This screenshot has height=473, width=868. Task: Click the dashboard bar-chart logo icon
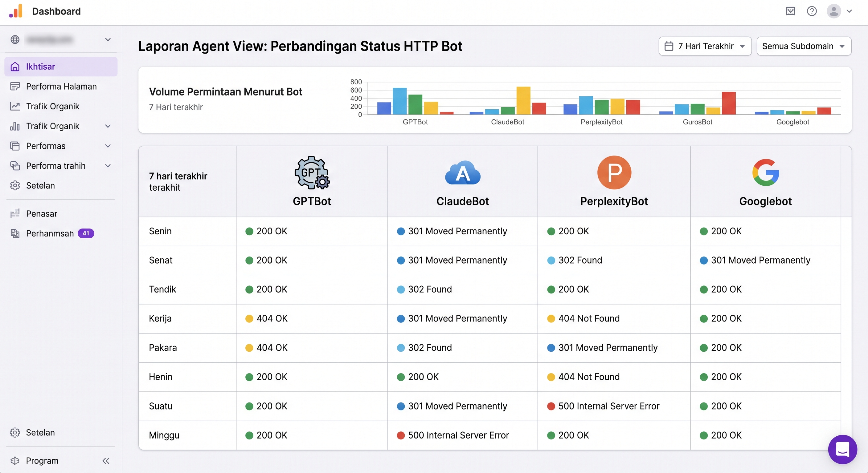[x=16, y=11]
